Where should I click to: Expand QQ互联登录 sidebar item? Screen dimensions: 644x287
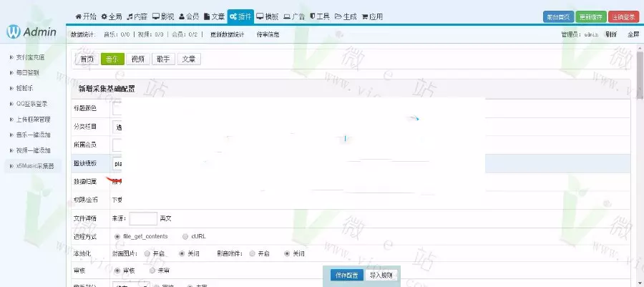click(x=31, y=104)
